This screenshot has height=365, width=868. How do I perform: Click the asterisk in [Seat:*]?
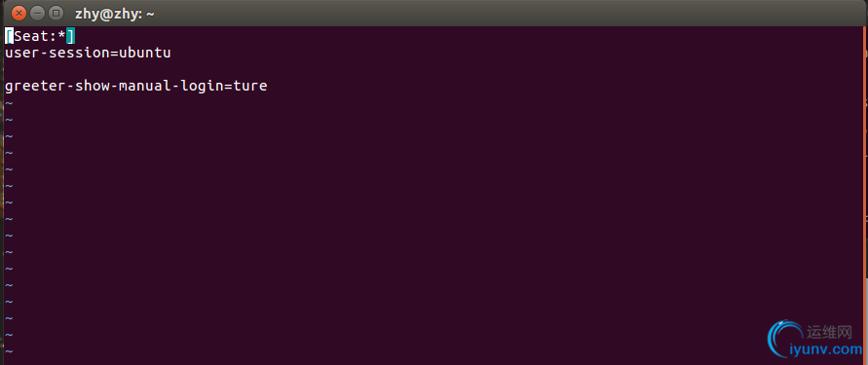click(x=61, y=35)
